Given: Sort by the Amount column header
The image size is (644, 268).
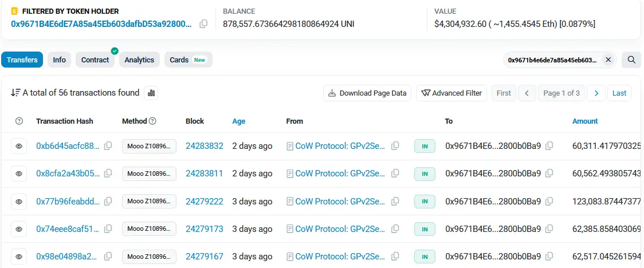Looking at the screenshot, I should [x=585, y=121].
